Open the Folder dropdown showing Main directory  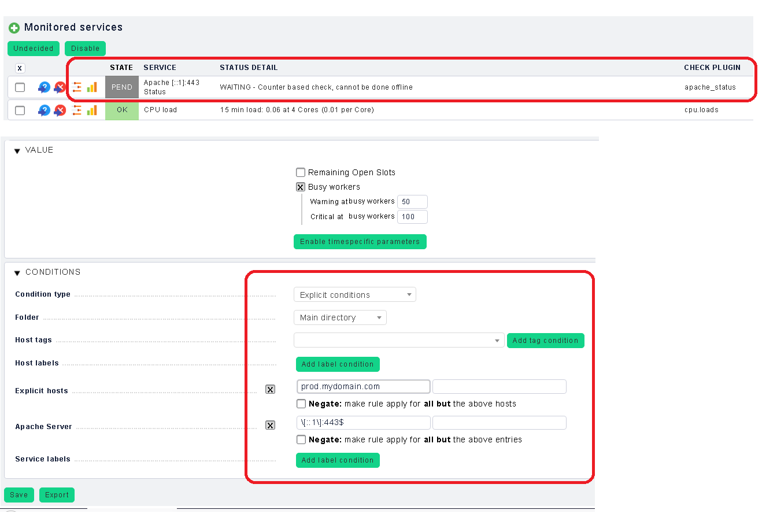click(340, 317)
